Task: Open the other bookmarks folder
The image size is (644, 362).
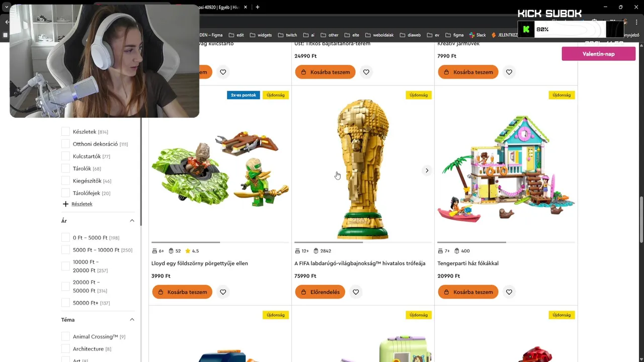Action: coord(329,35)
